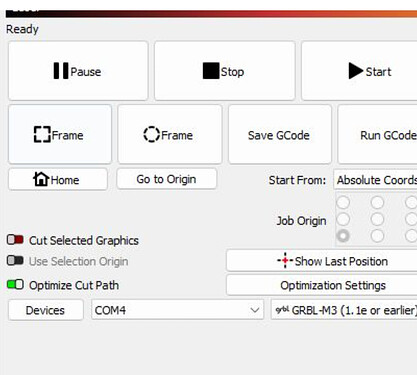Send the laser Home

(x=58, y=180)
